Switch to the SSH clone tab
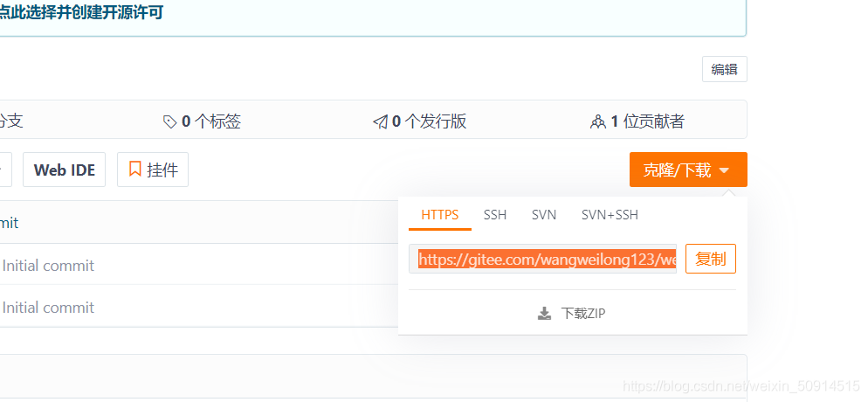 pyautogui.click(x=495, y=215)
